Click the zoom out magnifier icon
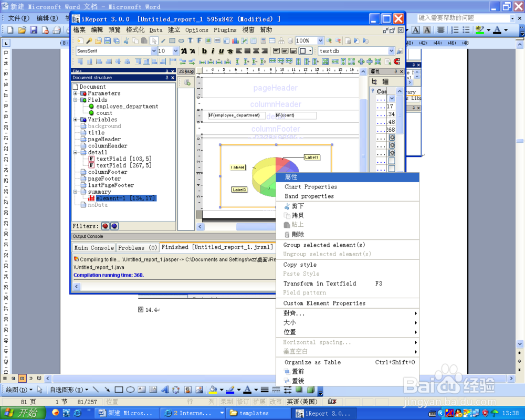This screenshot has width=525, height=420. [338, 41]
